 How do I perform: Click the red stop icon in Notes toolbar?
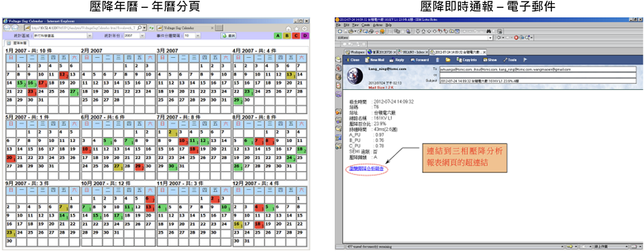[x=517, y=38]
